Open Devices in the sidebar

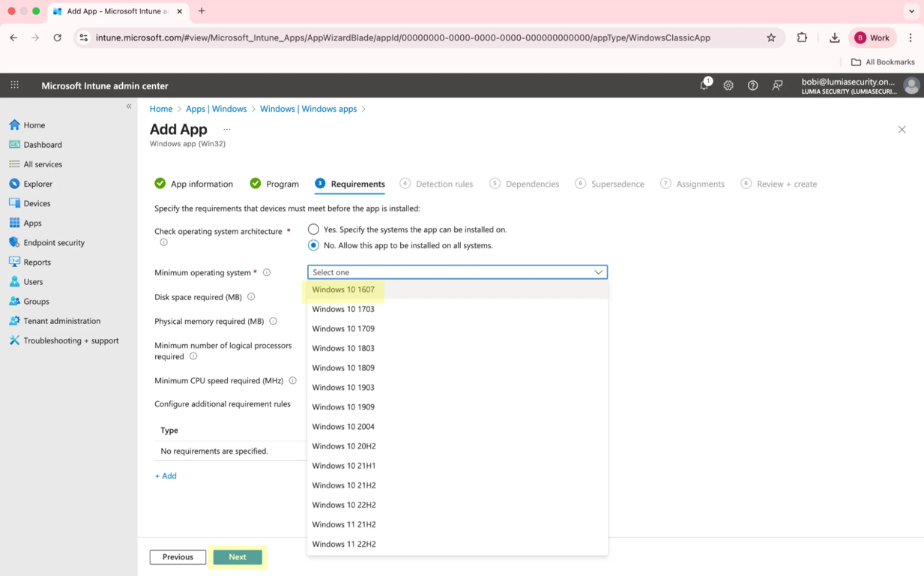tap(29, 203)
